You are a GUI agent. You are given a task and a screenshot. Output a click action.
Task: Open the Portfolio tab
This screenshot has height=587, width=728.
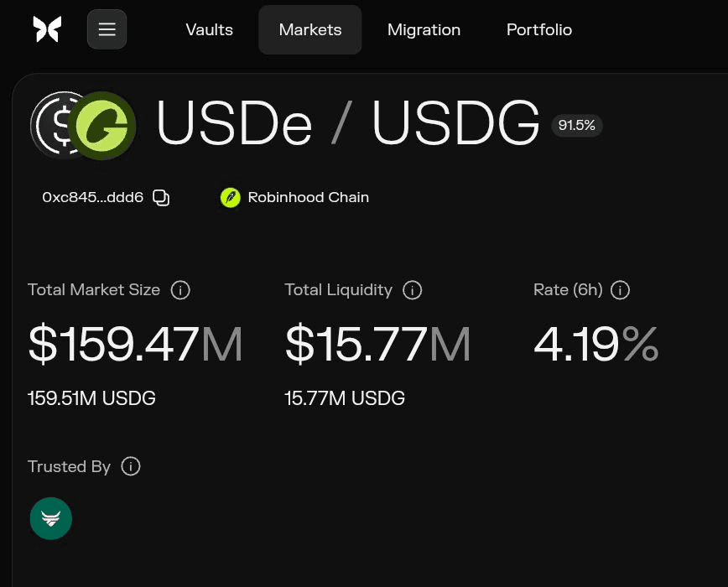click(539, 29)
